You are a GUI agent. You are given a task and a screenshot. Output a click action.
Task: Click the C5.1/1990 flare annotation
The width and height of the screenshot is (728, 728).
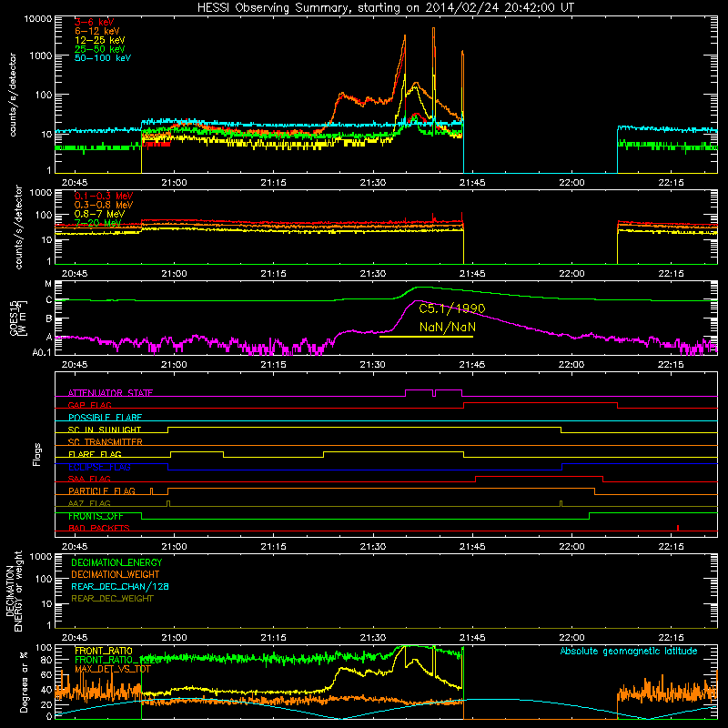(x=451, y=308)
